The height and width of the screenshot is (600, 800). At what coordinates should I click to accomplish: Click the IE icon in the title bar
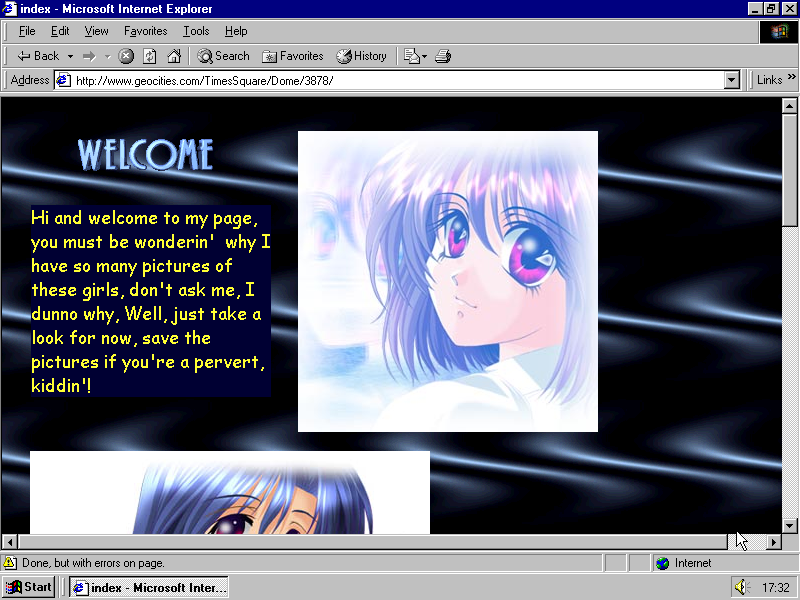10,9
